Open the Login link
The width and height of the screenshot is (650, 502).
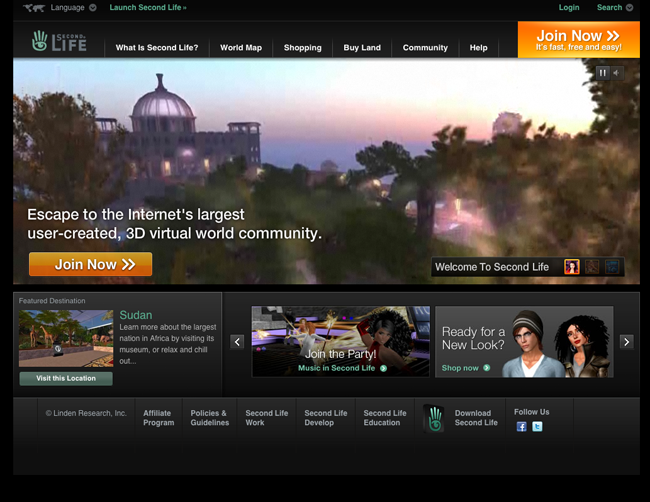coord(569,7)
